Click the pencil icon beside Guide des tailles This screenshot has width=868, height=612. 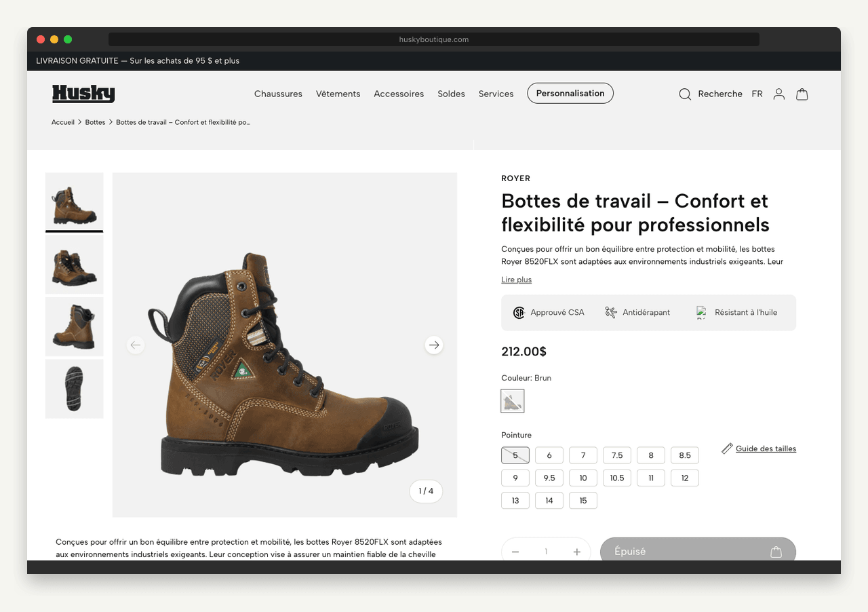point(726,448)
